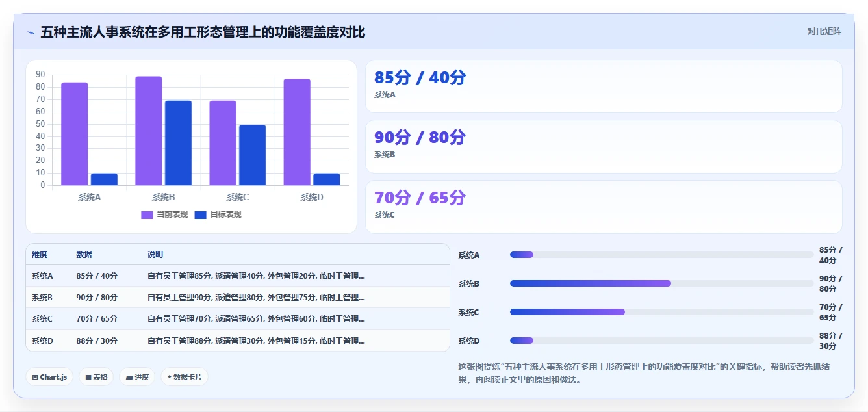Click 目标表现 legend label text
The width and height of the screenshot is (868, 412).
click(225, 215)
